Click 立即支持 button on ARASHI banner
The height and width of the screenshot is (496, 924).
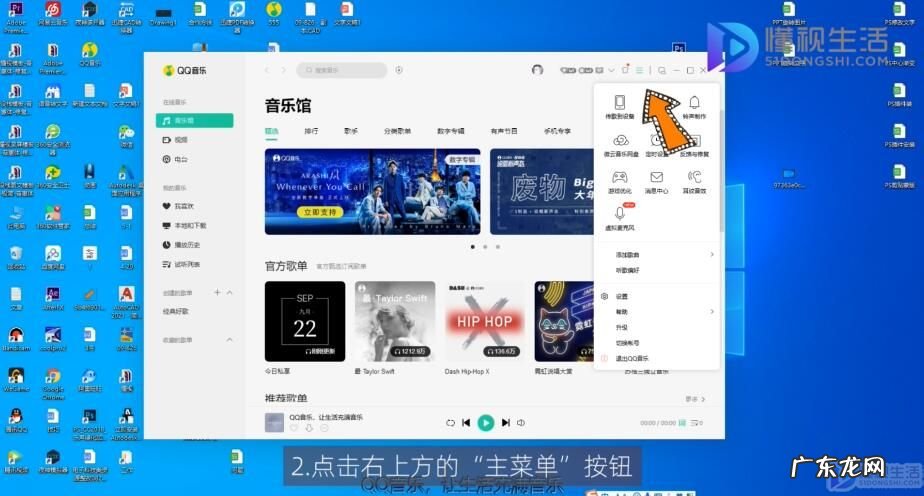320,212
